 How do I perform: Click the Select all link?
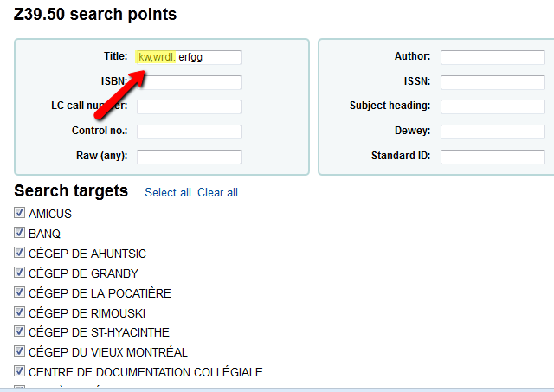[168, 192]
